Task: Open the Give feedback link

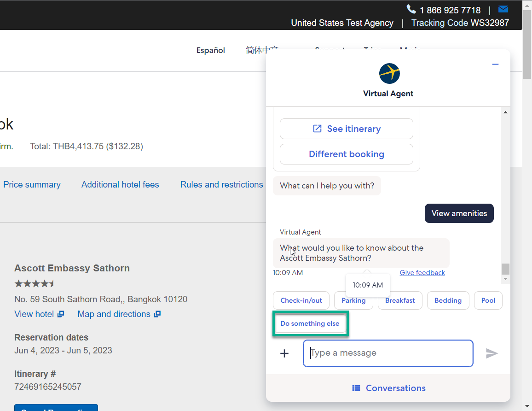Action: point(422,273)
